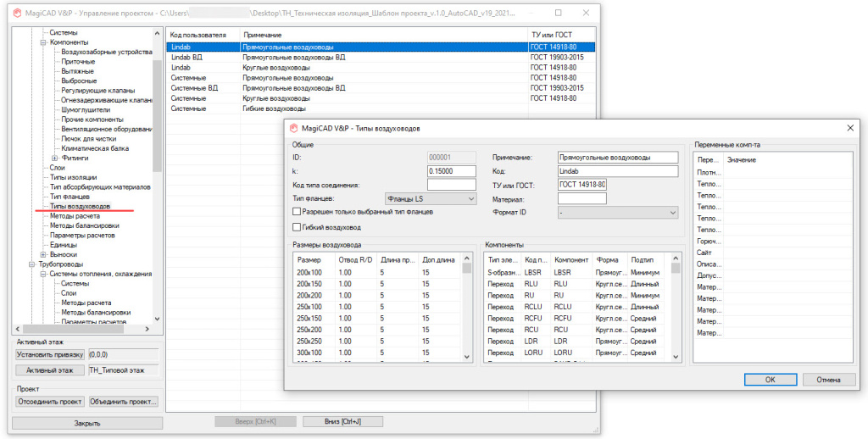Expand the 'Выноски' tree node
The image size is (868, 439).
[43, 254]
